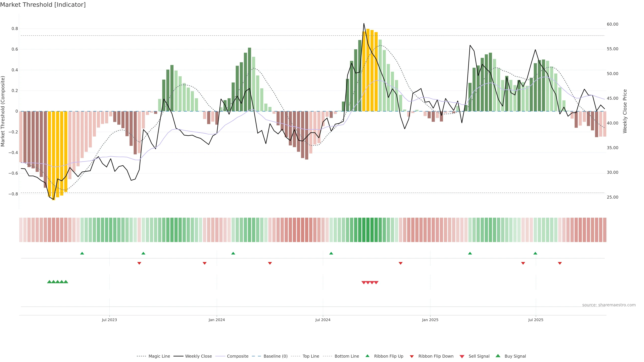
Task: Toggle the Composite legend entry
Action: tap(237, 356)
